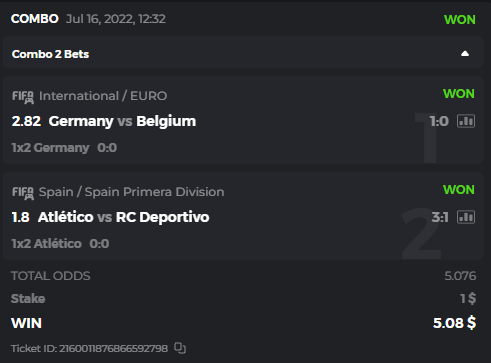
Task: Copy the Ticket ID with copy icon
Action: click(x=180, y=348)
